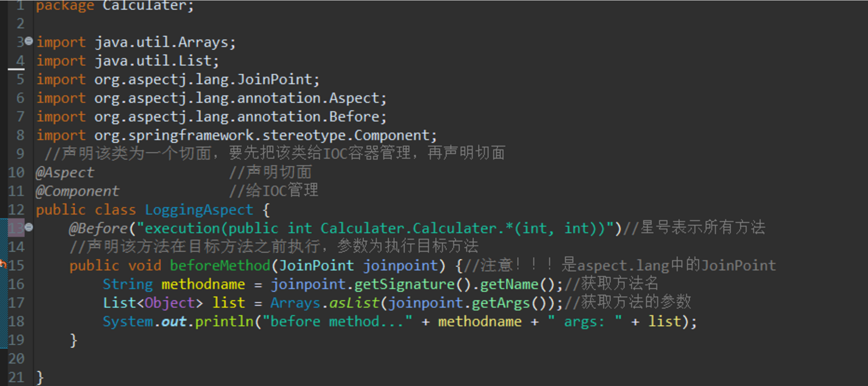Click the @Before annotation
The image size is (868, 386).
[x=98, y=228]
